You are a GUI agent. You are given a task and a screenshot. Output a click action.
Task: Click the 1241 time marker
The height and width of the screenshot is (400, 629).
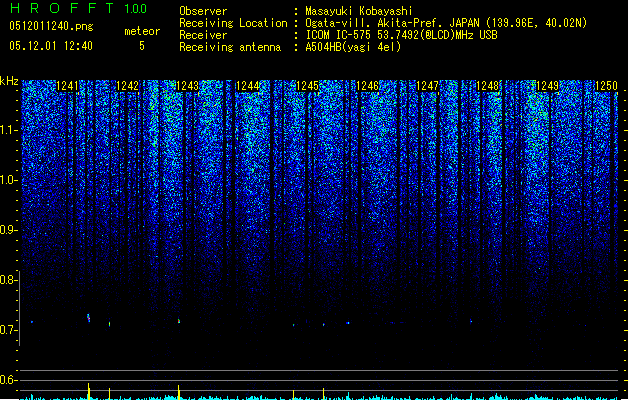[67, 86]
